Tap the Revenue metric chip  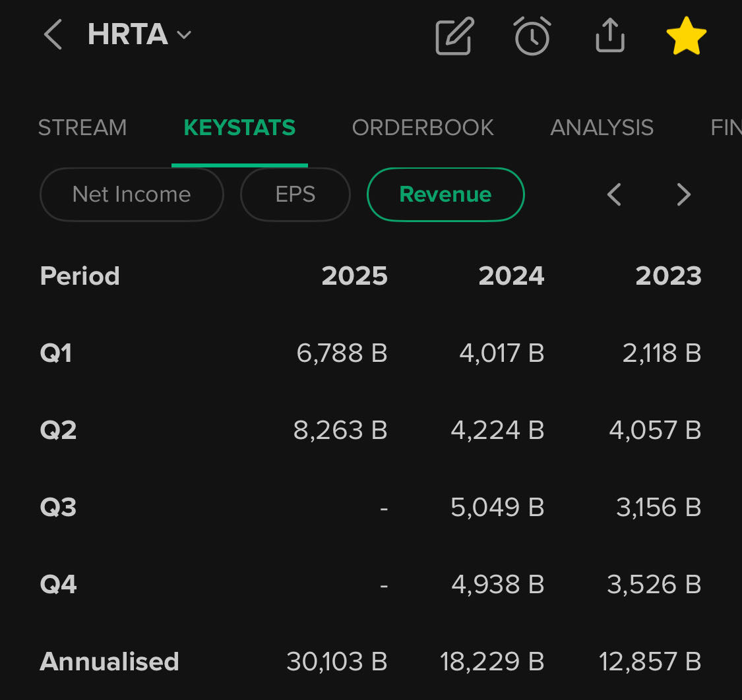(x=445, y=194)
